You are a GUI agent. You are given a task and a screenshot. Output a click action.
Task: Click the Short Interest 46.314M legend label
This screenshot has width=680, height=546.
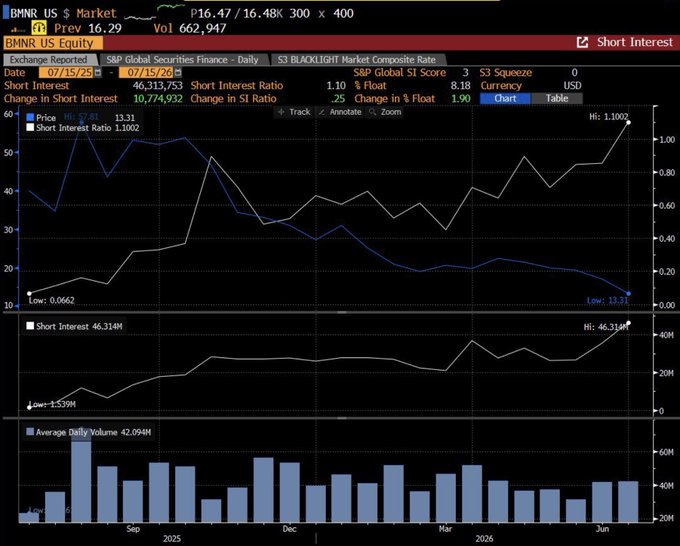tap(79, 327)
